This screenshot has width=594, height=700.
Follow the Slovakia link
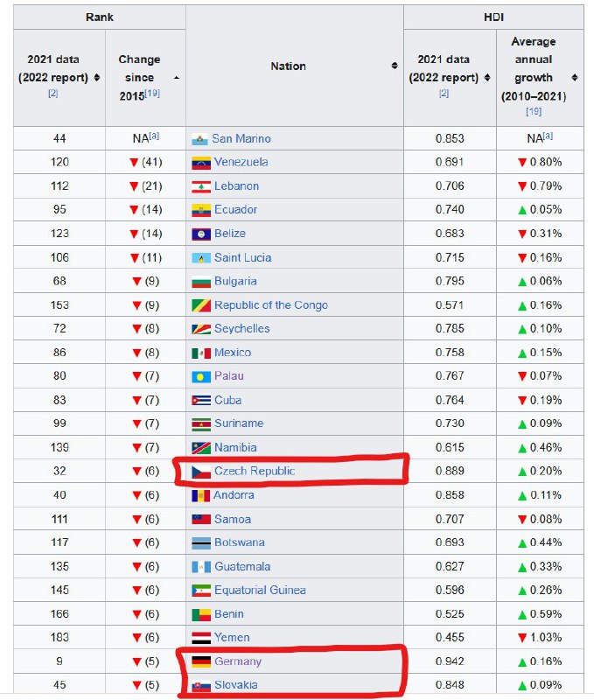[x=235, y=685]
